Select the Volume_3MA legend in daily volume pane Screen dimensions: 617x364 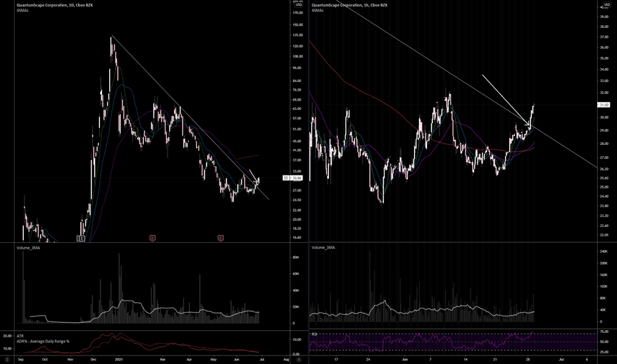coord(28,248)
